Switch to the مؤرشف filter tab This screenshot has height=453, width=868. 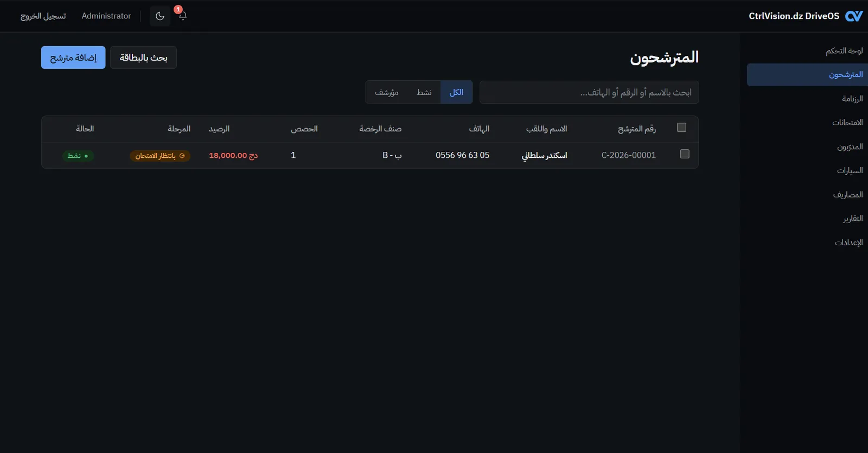(x=387, y=92)
